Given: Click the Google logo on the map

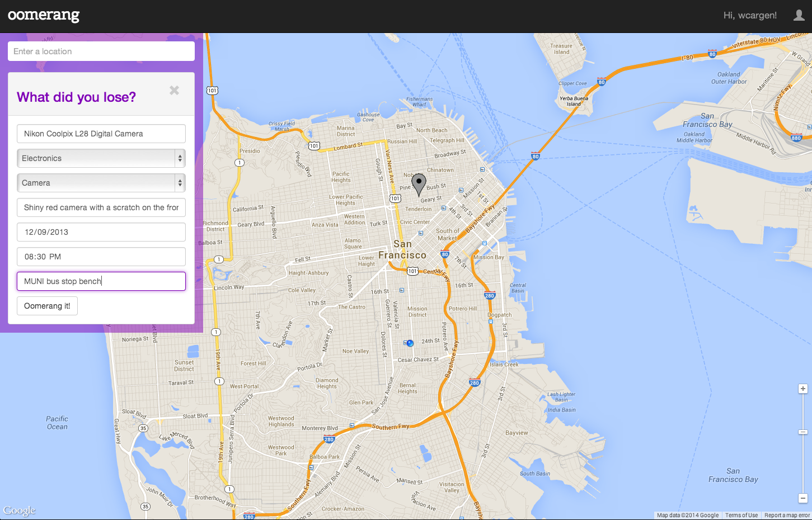Looking at the screenshot, I should [19, 510].
